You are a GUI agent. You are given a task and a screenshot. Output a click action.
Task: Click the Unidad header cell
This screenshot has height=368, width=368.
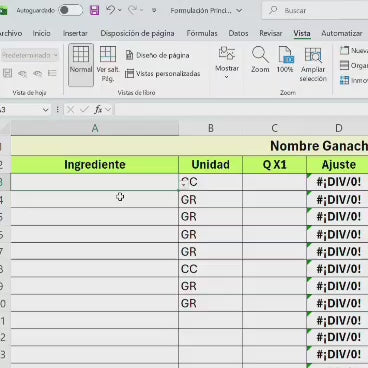point(211,165)
